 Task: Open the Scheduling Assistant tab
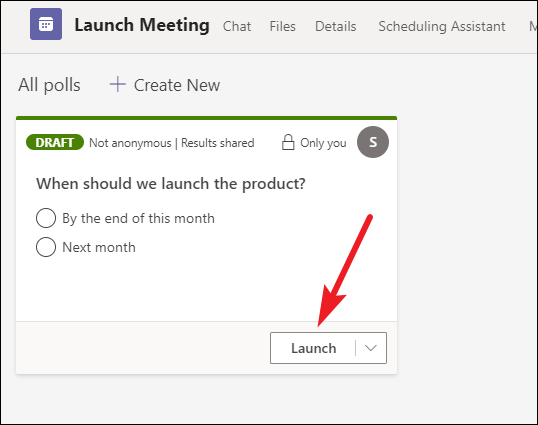(442, 26)
